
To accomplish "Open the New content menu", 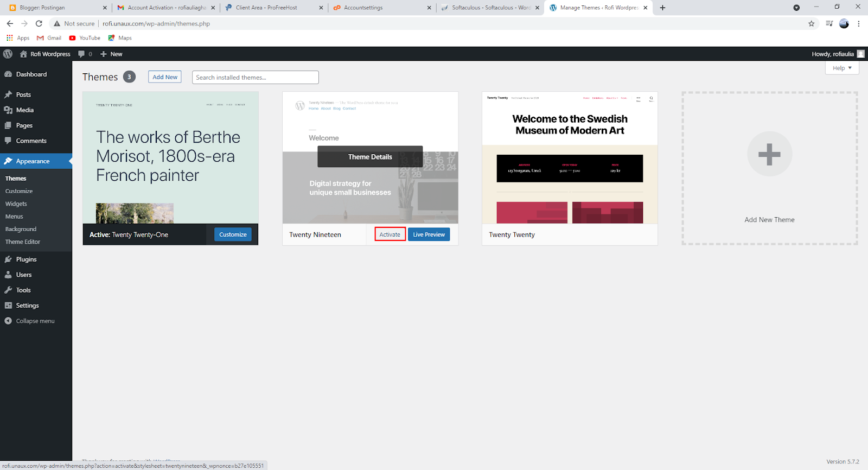I will pyautogui.click(x=111, y=54).
